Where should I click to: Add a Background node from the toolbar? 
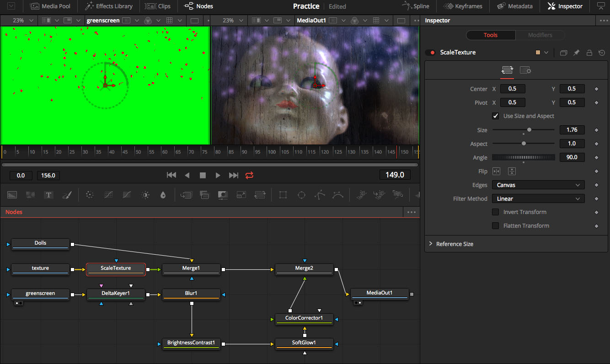click(x=12, y=194)
